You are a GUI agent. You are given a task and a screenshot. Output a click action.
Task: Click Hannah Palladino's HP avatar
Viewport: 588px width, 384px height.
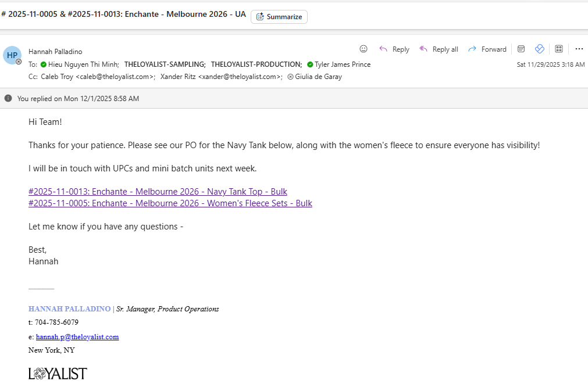pyautogui.click(x=12, y=55)
